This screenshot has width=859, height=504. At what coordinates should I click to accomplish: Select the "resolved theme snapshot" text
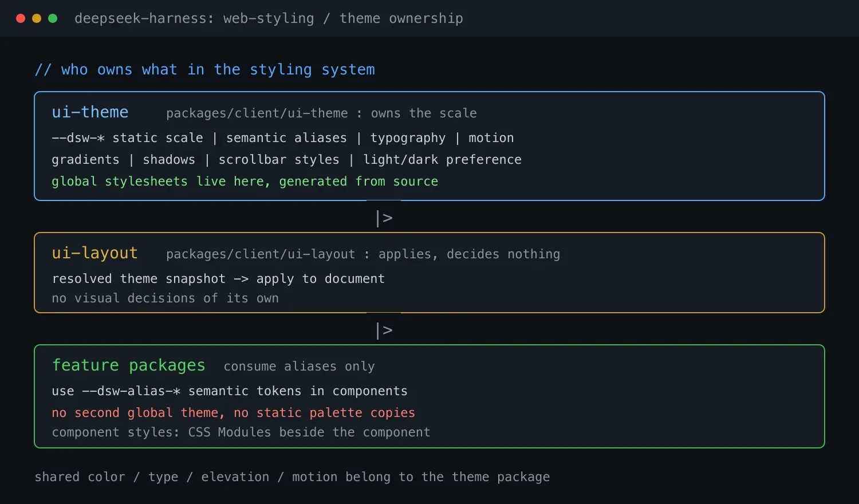coord(139,279)
